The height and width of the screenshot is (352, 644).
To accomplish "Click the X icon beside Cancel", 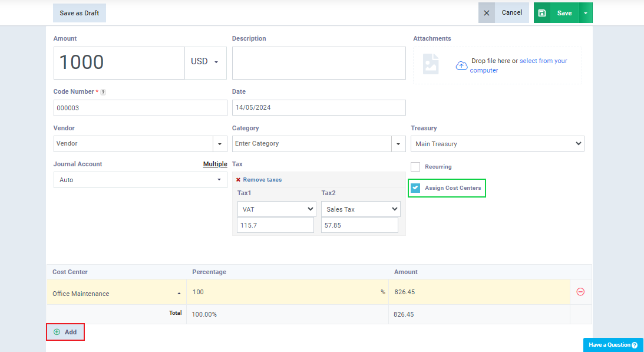I will tap(486, 13).
